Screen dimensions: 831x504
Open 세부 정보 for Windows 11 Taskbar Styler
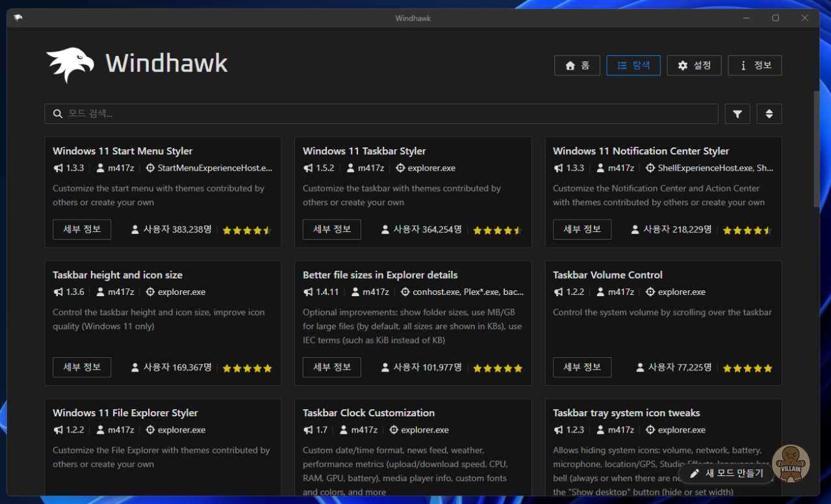pos(332,229)
